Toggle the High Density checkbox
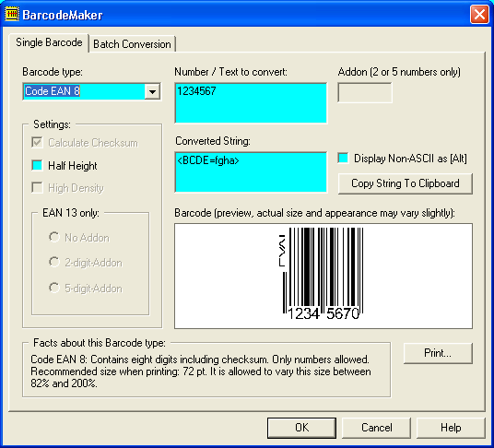 (x=37, y=188)
